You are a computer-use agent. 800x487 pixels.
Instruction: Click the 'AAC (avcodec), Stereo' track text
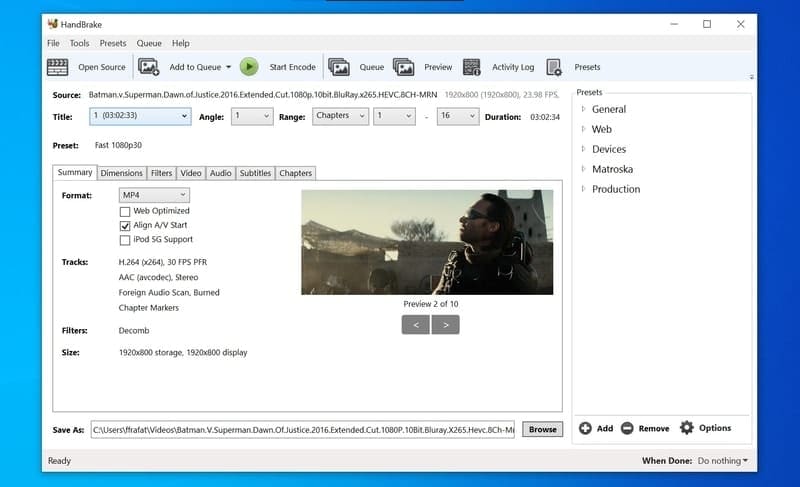coord(158,277)
